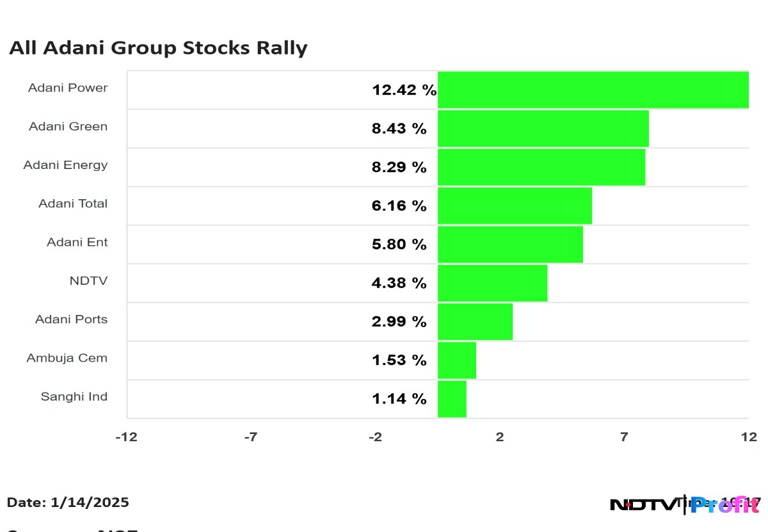Select the Adani Green bar

coord(543,129)
